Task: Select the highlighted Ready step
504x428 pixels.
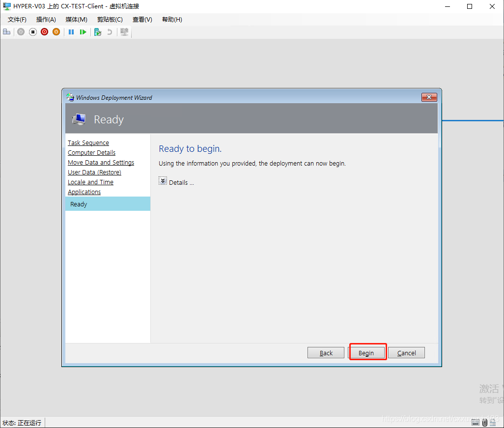Action: tap(108, 204)
